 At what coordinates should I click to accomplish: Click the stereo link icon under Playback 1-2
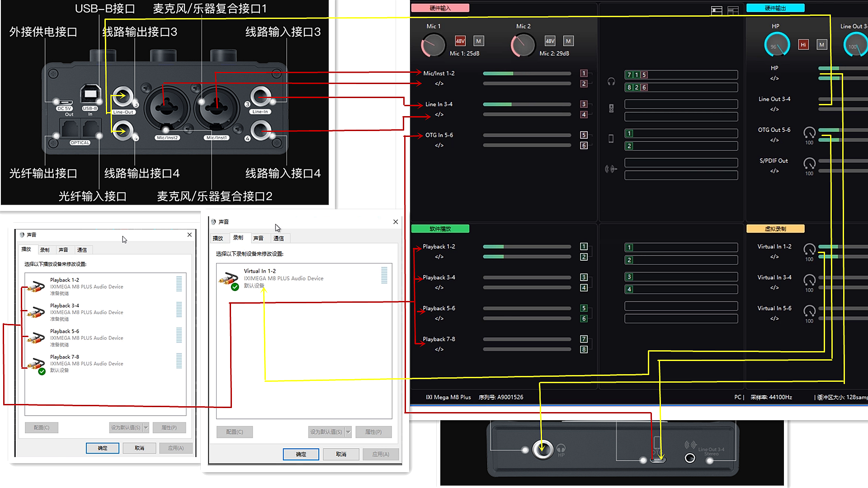439,257
